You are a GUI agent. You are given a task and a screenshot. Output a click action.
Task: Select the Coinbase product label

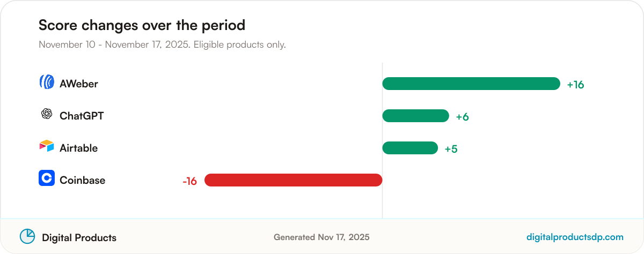pyautogui.click(x=83, y=180)
